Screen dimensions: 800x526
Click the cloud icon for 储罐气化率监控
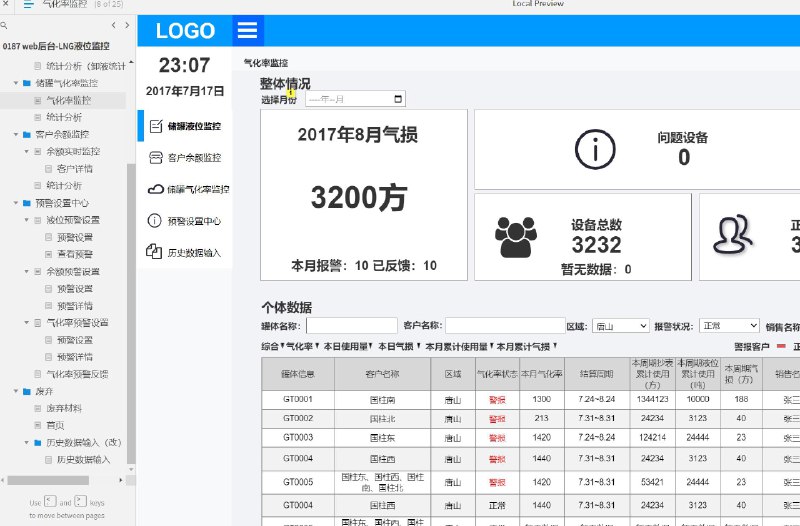tap(156, 189)
